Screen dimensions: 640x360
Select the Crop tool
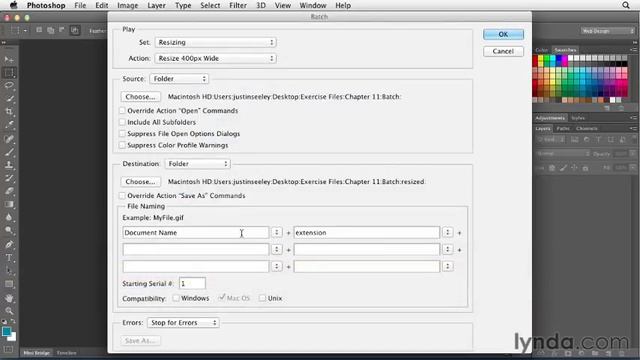[9, 111]
